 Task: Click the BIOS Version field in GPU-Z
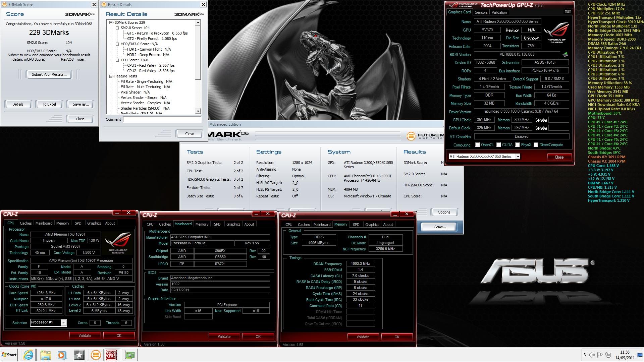pyautogui.click(x=517, y=54)
